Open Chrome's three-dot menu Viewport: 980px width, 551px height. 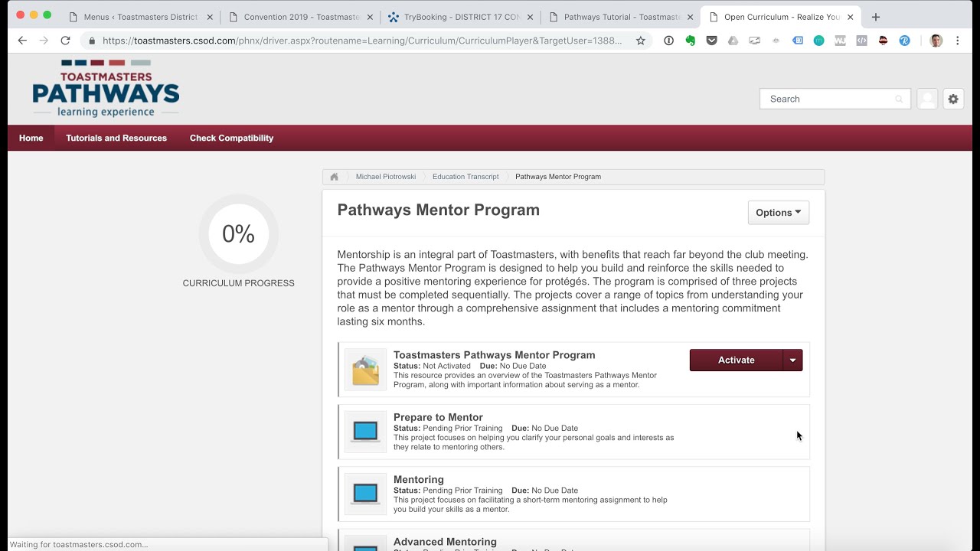[x=958, y=41]
